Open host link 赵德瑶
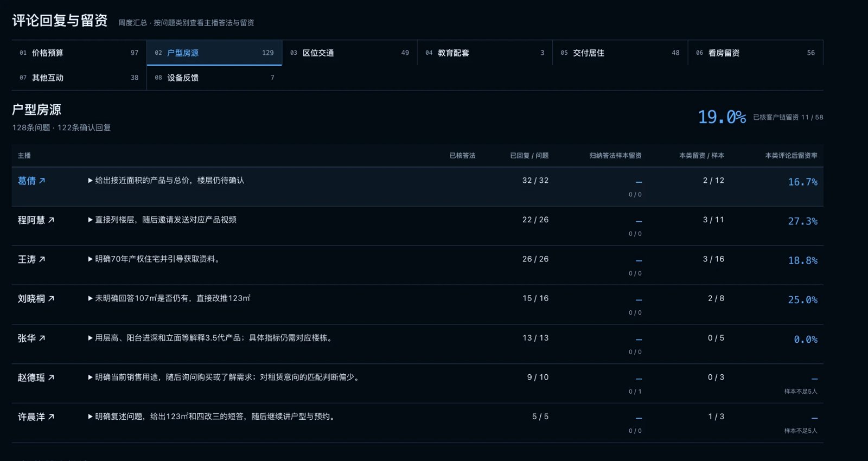This screenshot has width=868, height=461. tap(36, 377)
